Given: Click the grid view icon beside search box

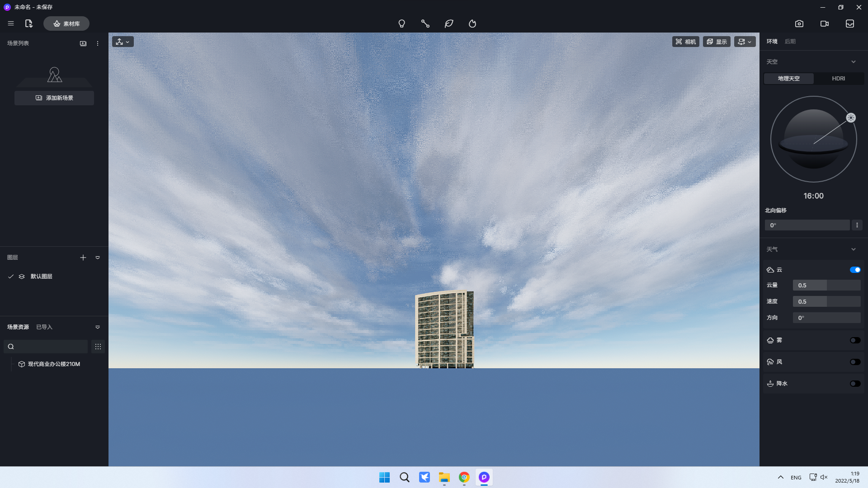Looking at the screenshot, I should point(98,347).
